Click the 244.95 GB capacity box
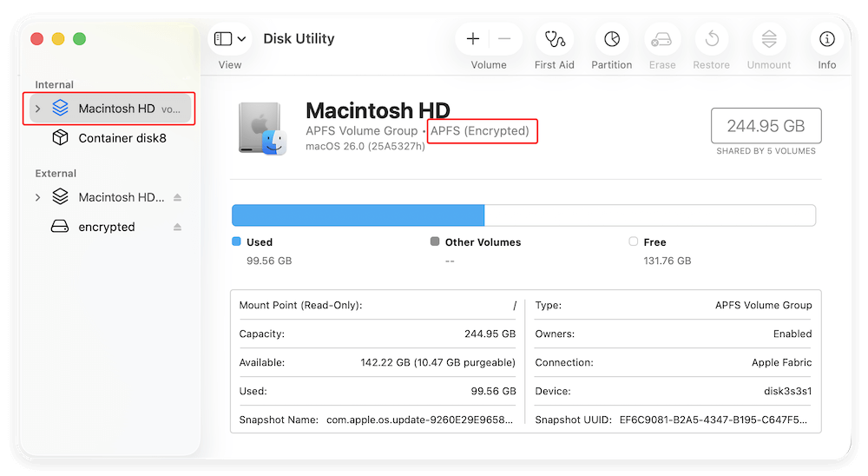Image resolution: width=868 pixels, height=476 pixels. (766, 126)
